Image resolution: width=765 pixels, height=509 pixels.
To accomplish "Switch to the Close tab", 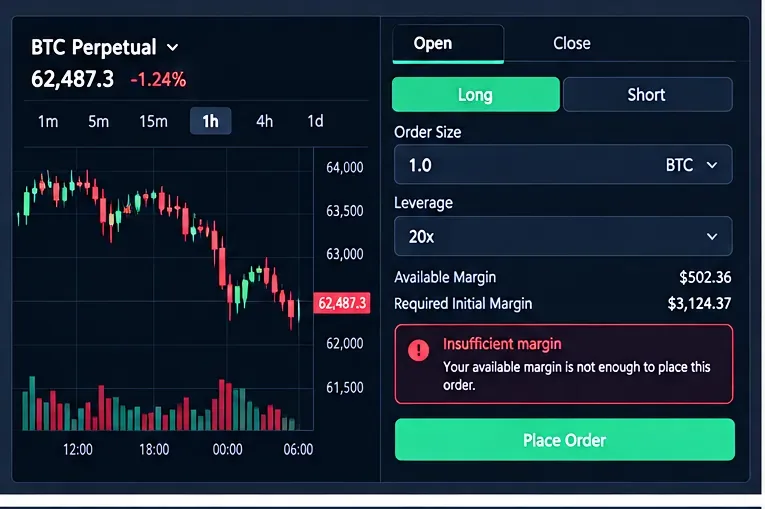I will 572,43.
